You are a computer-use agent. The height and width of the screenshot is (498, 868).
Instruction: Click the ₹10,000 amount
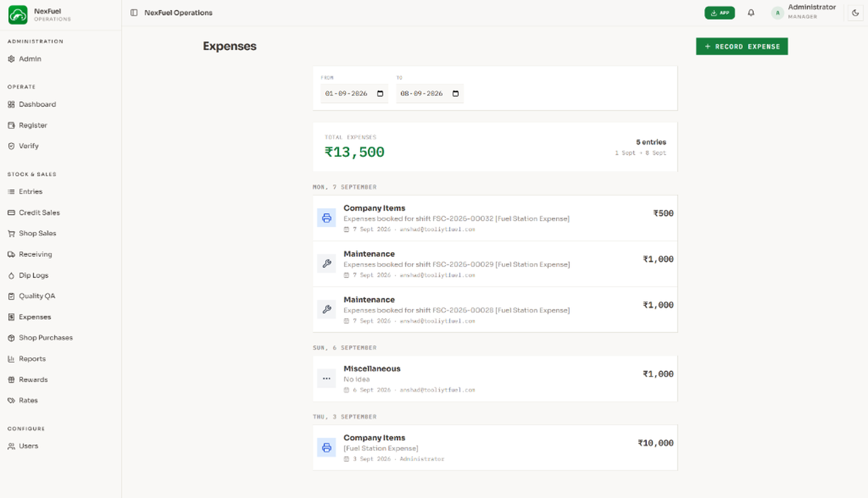[x=655, y=443]
